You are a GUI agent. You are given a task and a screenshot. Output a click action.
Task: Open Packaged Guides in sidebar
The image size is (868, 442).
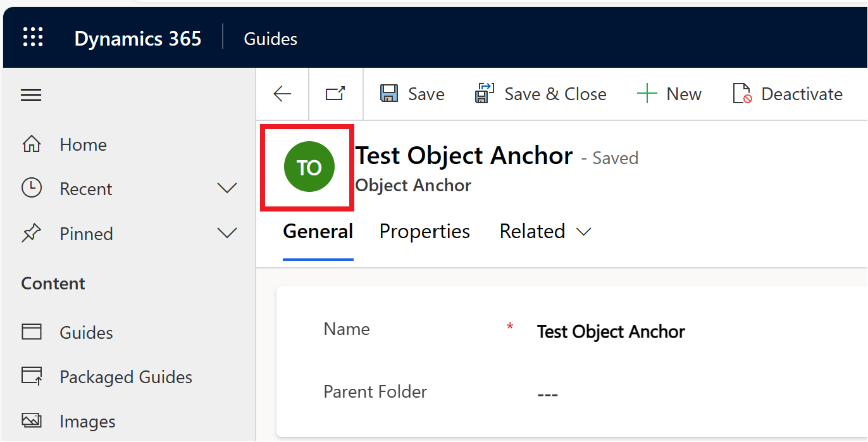(126, 377)
